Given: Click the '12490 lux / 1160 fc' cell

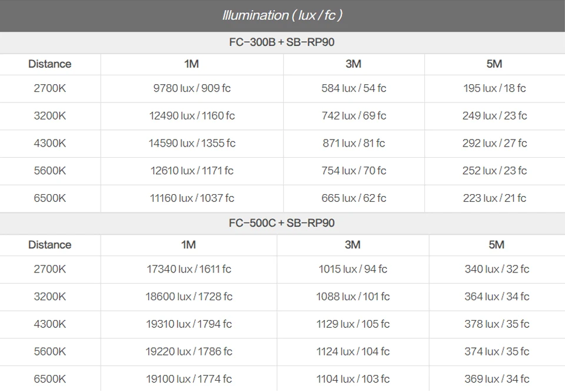Looking at the screenshot, I should pyautogui.click(x=192, y=115).
